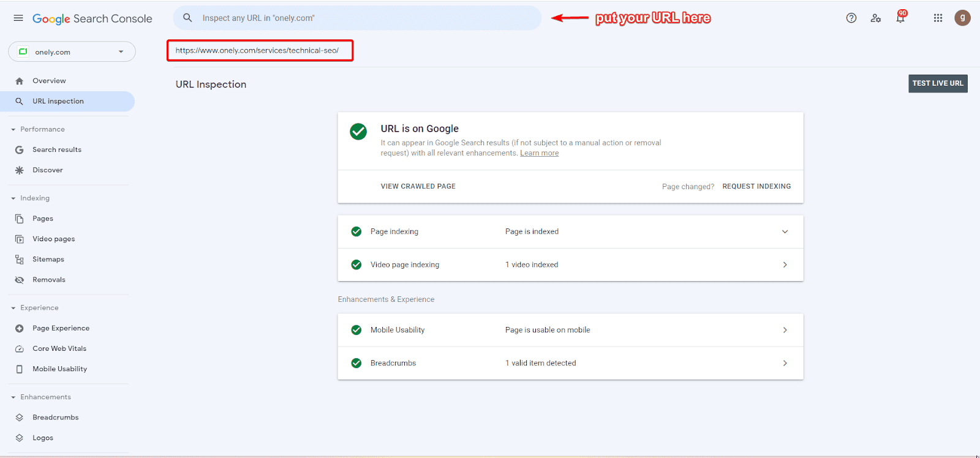Open users and settings icon
The height and width of the screenshot is (458, 980).
click(876, 18)
